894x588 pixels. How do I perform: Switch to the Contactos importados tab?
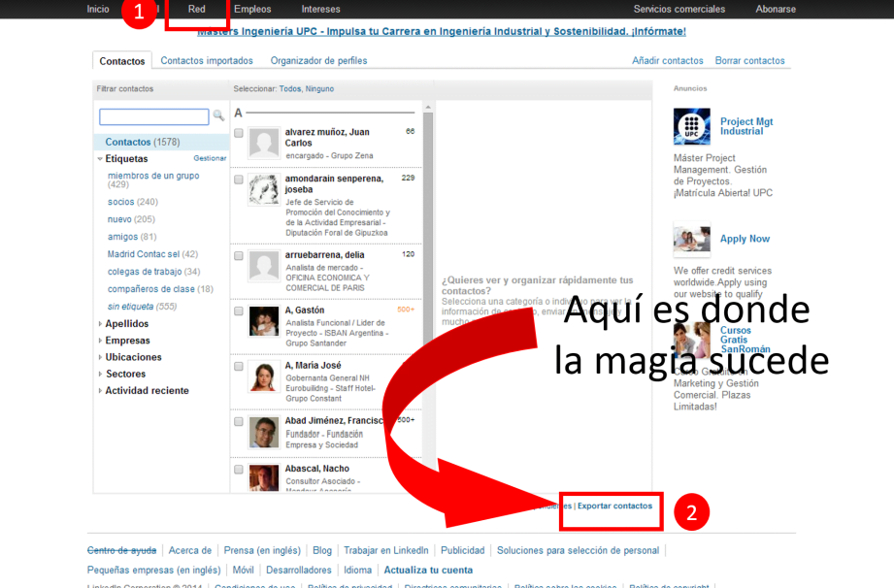pos(207,61)
